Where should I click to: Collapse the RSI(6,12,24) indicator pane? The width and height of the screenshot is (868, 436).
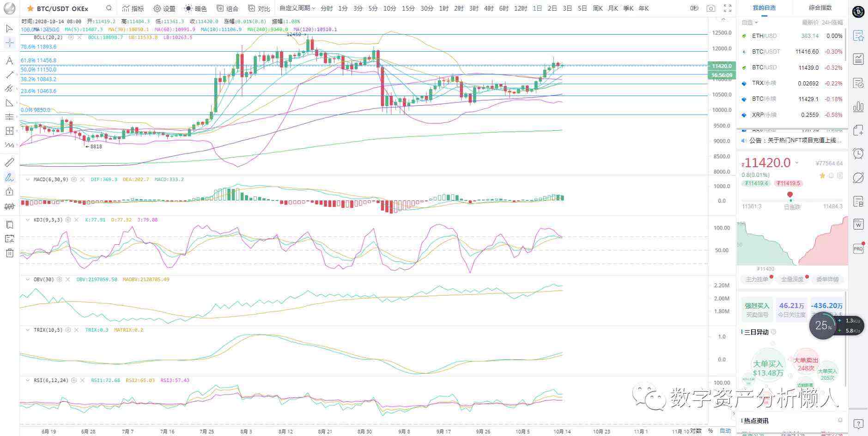pos(28,380)
